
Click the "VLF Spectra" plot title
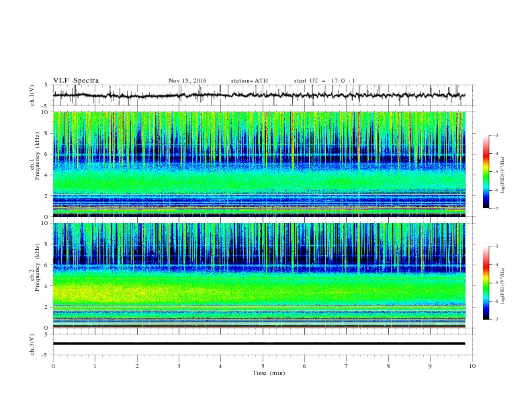click(76, 81)
